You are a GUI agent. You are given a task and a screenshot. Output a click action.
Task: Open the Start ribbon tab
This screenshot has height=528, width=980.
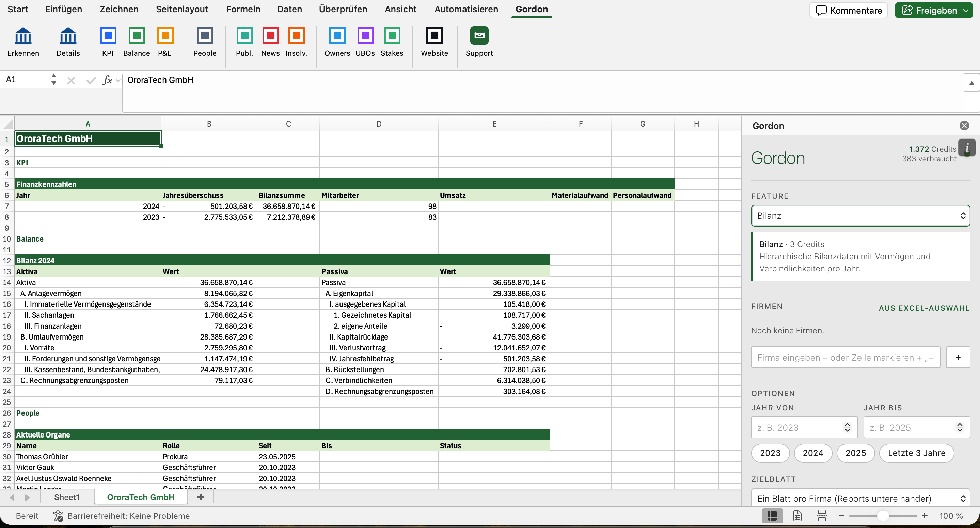18,9
